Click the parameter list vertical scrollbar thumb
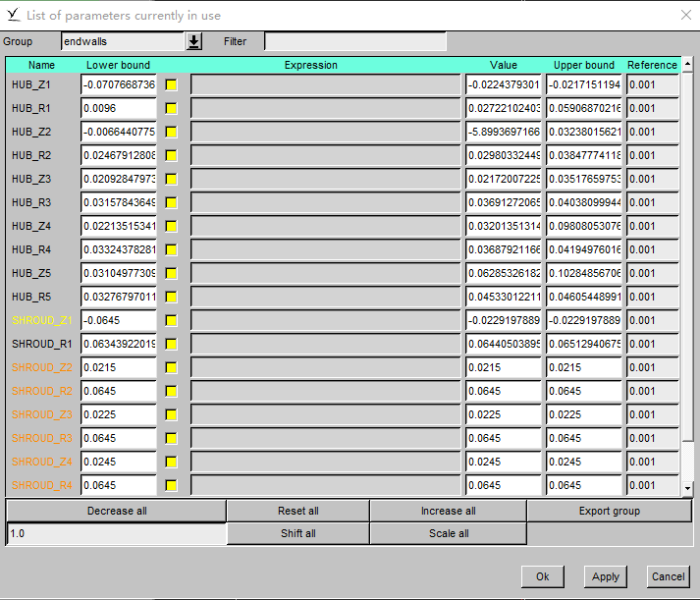This screenshot has height=600, width=700. coord(687,256)
